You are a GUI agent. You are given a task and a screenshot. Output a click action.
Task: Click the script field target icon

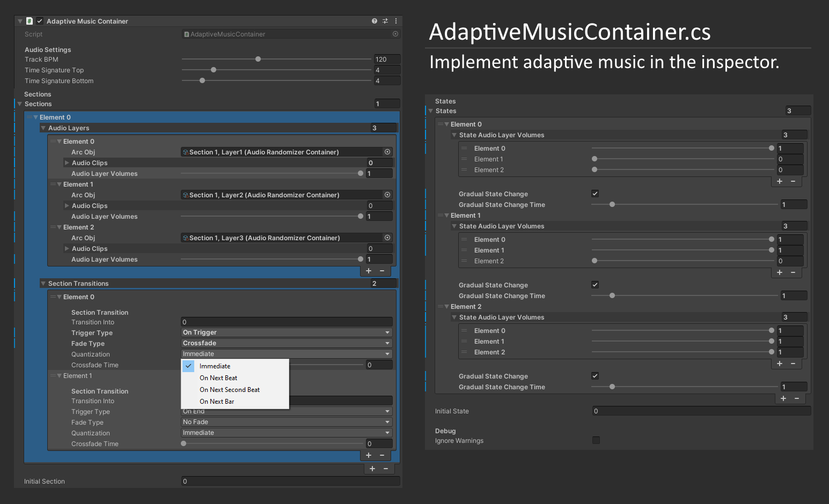coord(395,34)
